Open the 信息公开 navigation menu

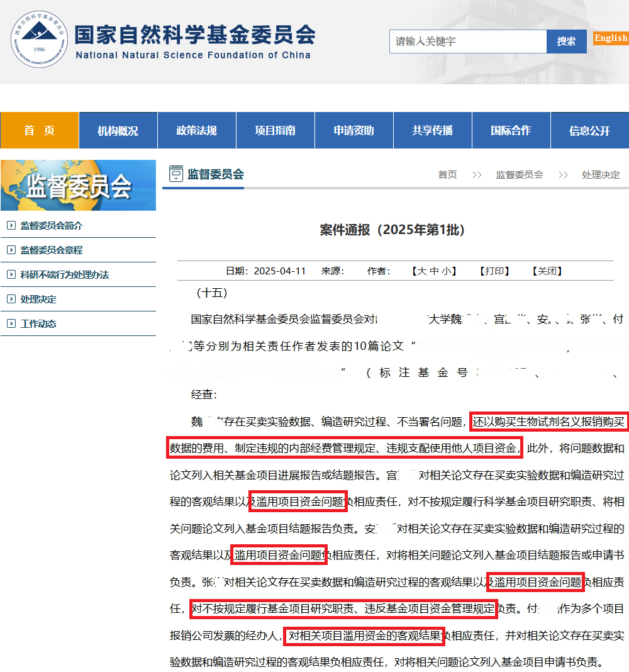pos(589,131)
